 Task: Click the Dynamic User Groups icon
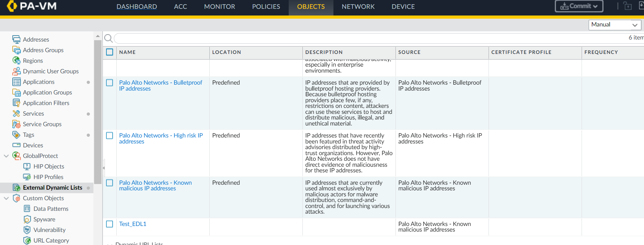[16, 71]
